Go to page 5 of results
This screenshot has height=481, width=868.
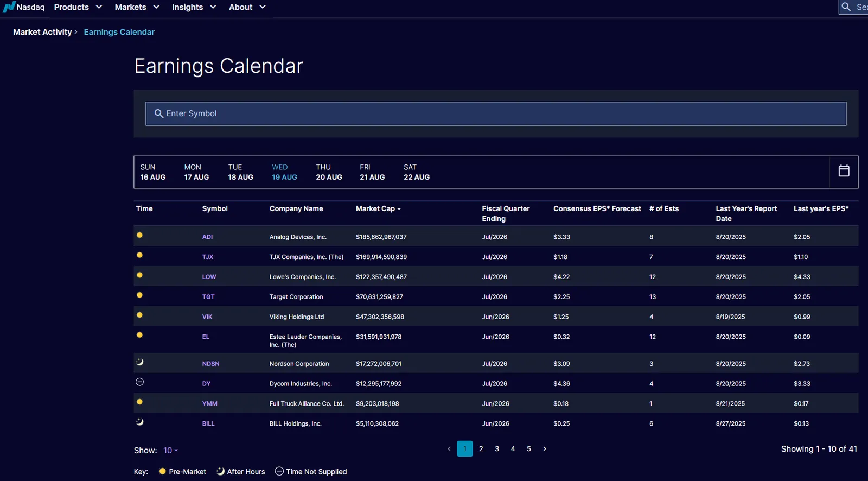click(529, 449)
